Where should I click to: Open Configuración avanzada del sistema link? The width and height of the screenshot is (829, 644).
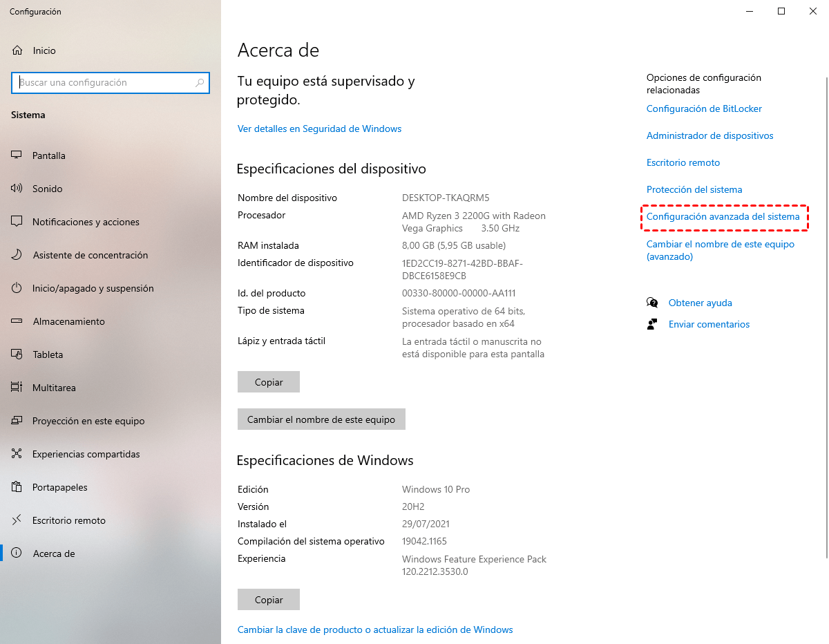point(723,216)
